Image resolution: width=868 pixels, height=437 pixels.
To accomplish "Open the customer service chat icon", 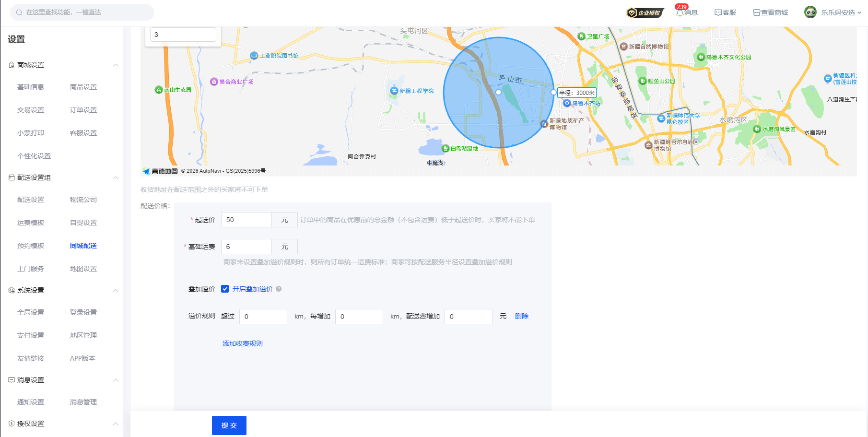I will (718, 13).
